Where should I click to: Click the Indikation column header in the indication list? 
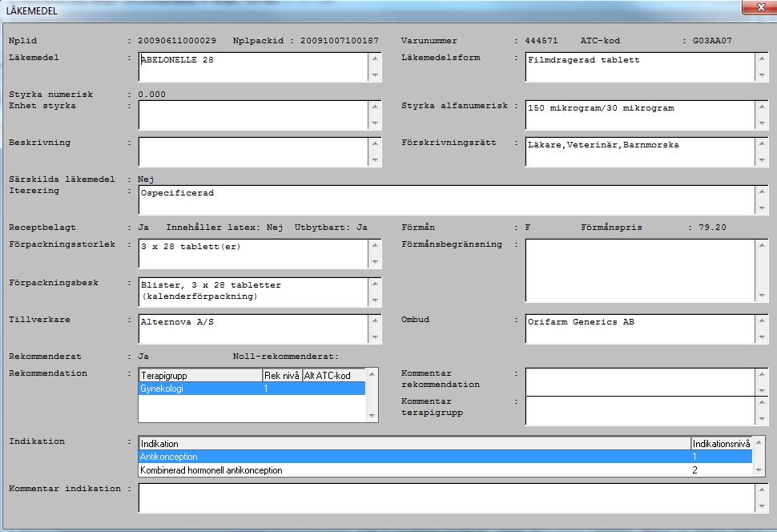[415, 443]
